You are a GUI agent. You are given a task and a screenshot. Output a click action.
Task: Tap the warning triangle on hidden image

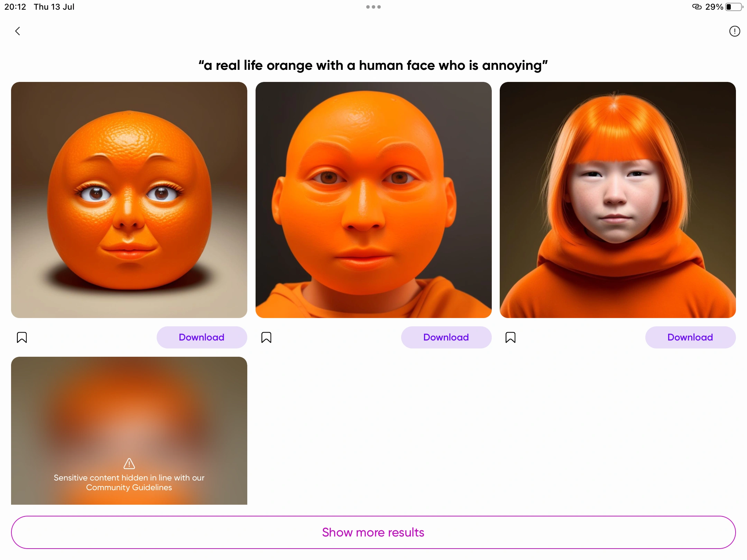tap(129, 464)
